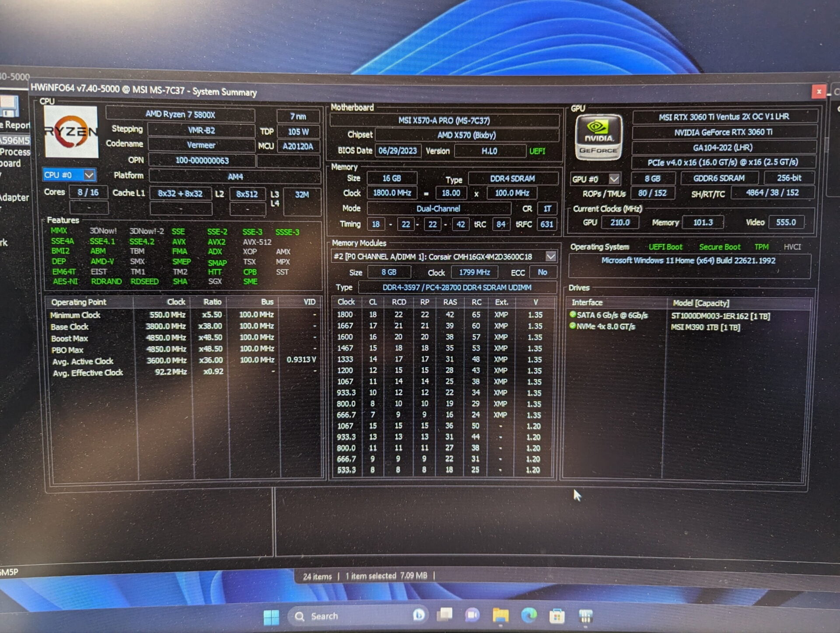Click the tRFC value 631

click(x=547, y=224)
